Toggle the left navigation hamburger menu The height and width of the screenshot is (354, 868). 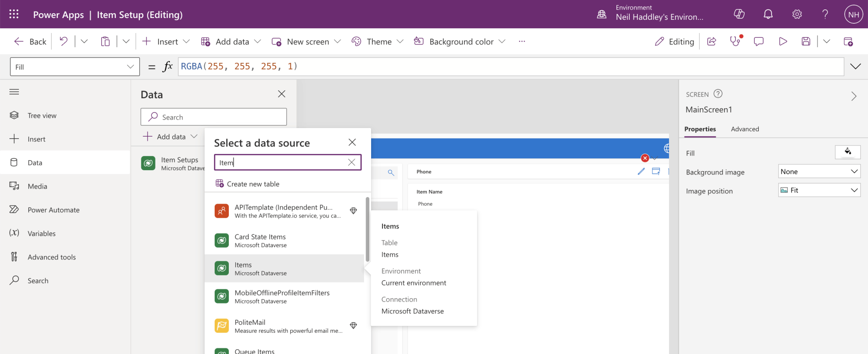point(14,92)
